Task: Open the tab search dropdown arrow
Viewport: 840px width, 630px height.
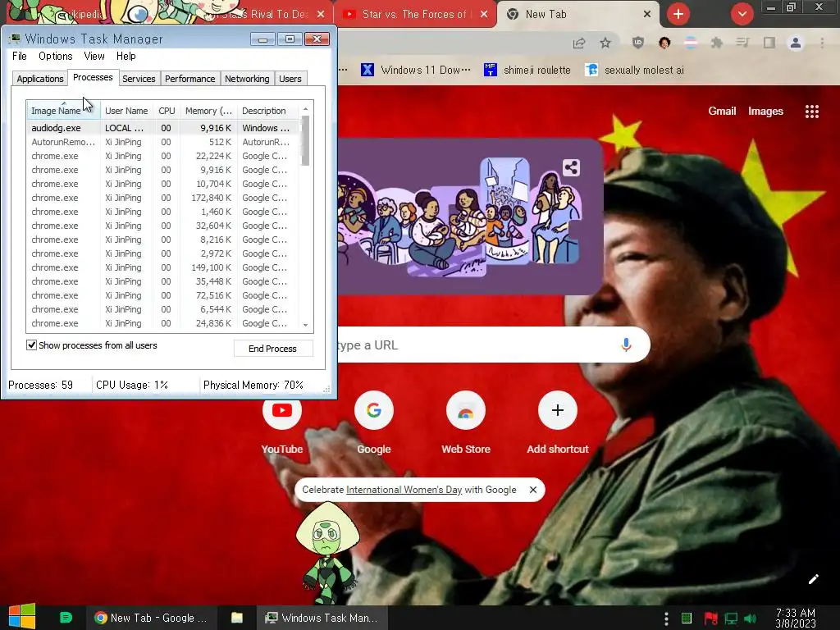Action: [x=742, y=14]
